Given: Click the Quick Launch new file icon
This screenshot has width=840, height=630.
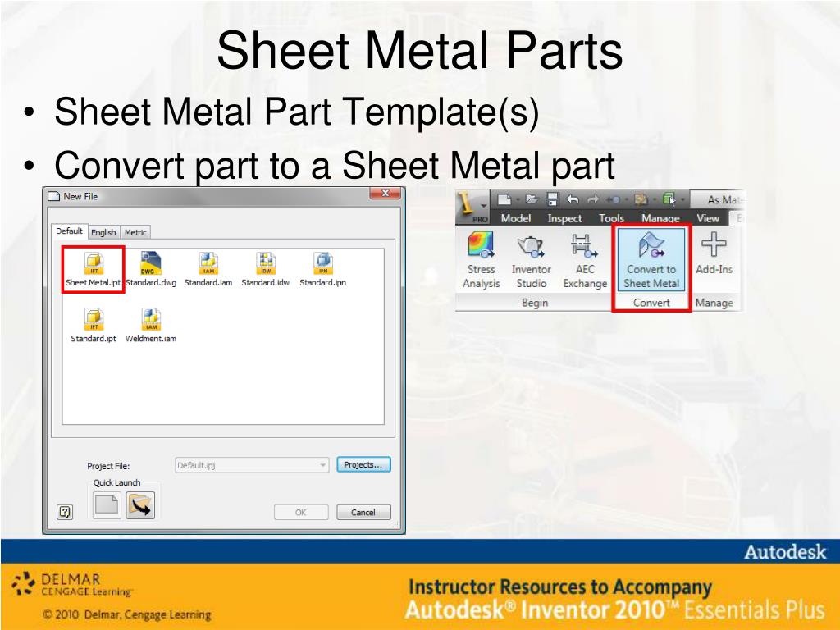Looking at the screenshot, I should (107, 504).
